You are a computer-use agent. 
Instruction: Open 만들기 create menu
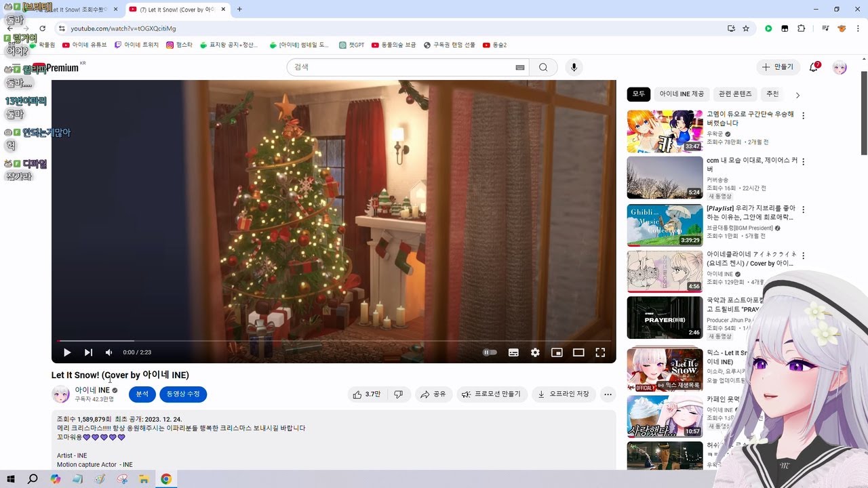(777, 67)
